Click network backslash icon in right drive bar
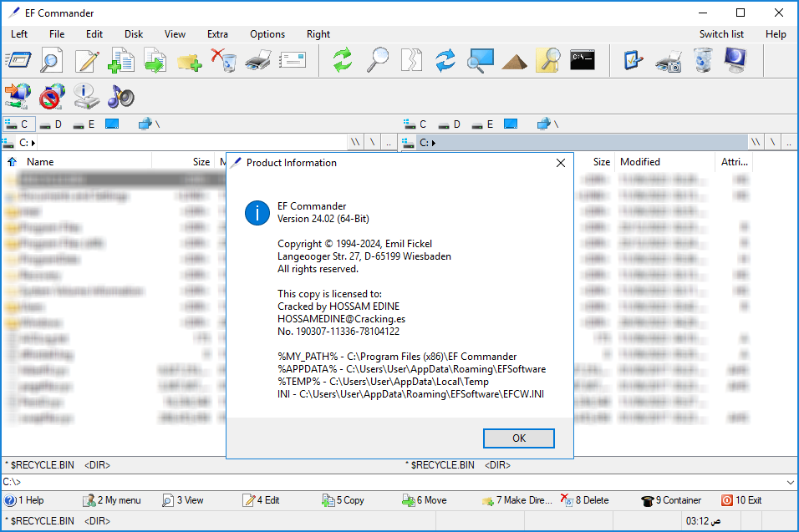The height and width of the screenshot is (532, 799). (547, 124)
